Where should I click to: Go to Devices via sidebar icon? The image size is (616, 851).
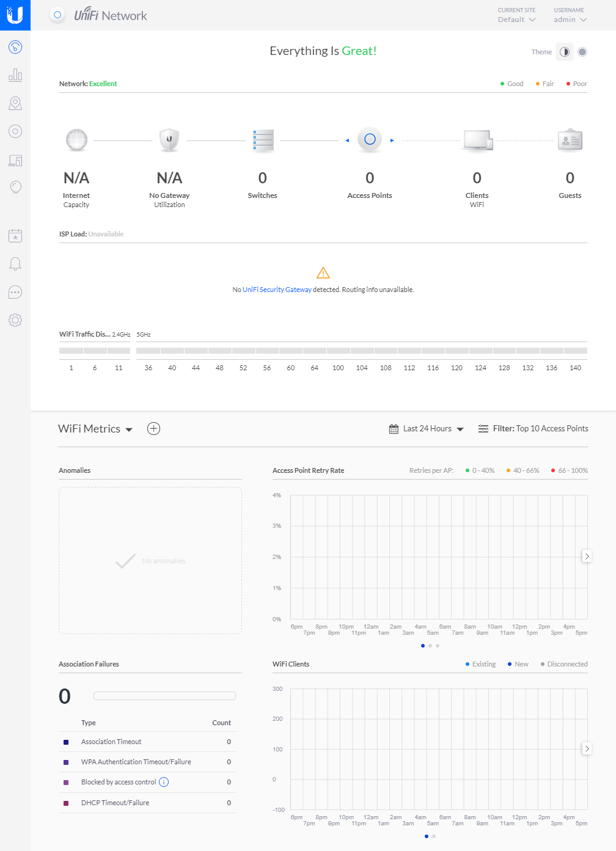coord(15,131)
